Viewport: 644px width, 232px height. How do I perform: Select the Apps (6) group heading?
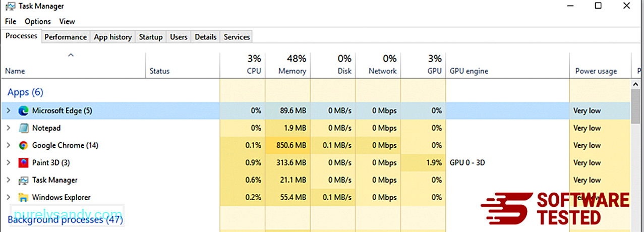[x=25, y=92]
